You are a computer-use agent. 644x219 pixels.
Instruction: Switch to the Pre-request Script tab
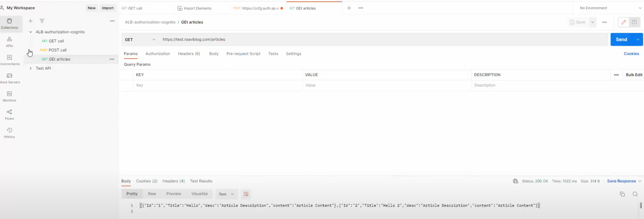pyautogui.click(x=243, y=54)
